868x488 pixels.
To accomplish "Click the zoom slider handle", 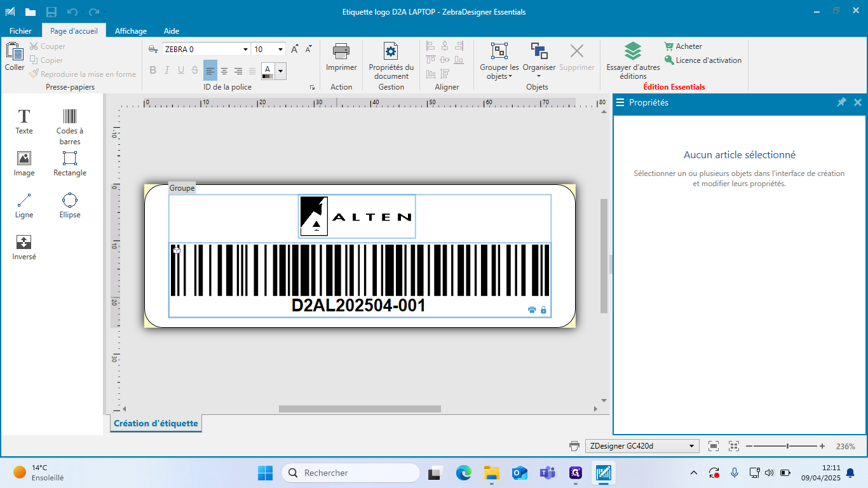I will click(x=787, y=446).
